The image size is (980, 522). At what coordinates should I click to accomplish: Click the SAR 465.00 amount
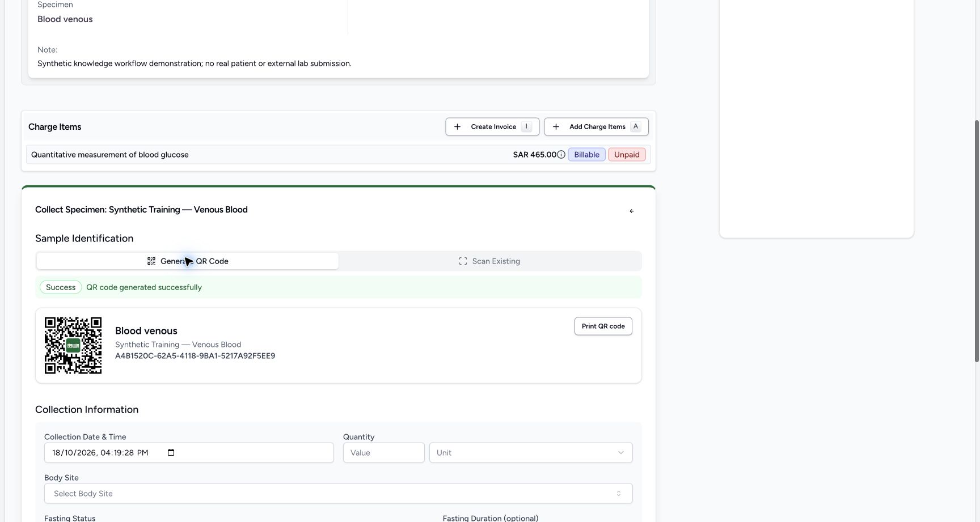534,155
